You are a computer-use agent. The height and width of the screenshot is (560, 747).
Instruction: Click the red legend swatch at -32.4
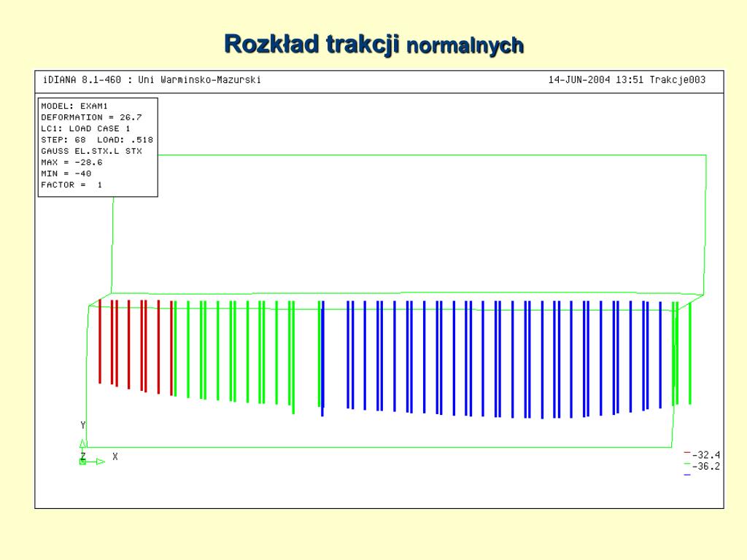(687, 452)
